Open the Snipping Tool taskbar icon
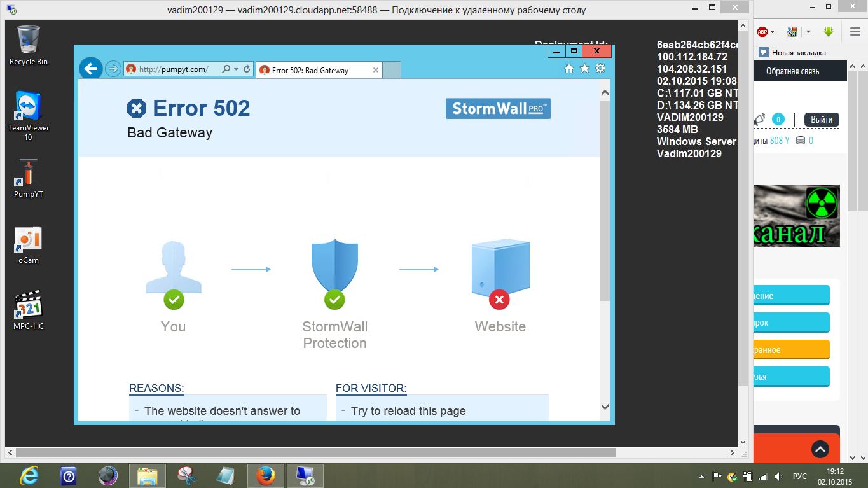The width and height of the screenshot is (868, 488). click(187, 475)
